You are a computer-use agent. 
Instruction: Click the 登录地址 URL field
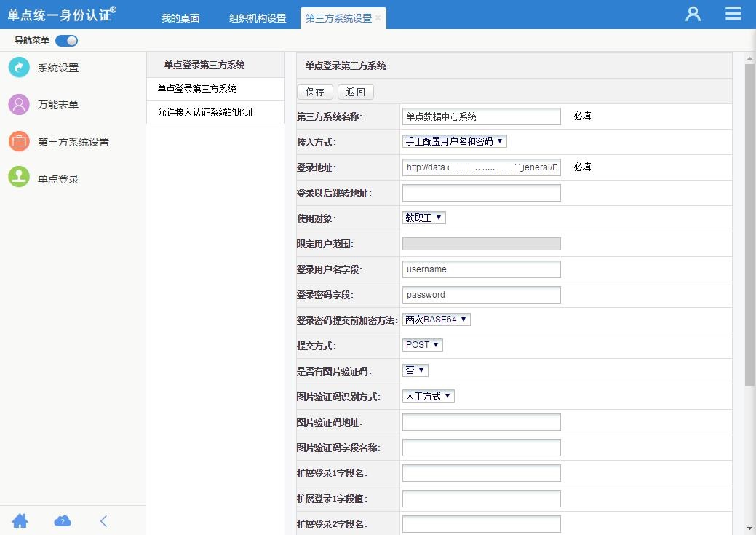[x=481, y=167]
